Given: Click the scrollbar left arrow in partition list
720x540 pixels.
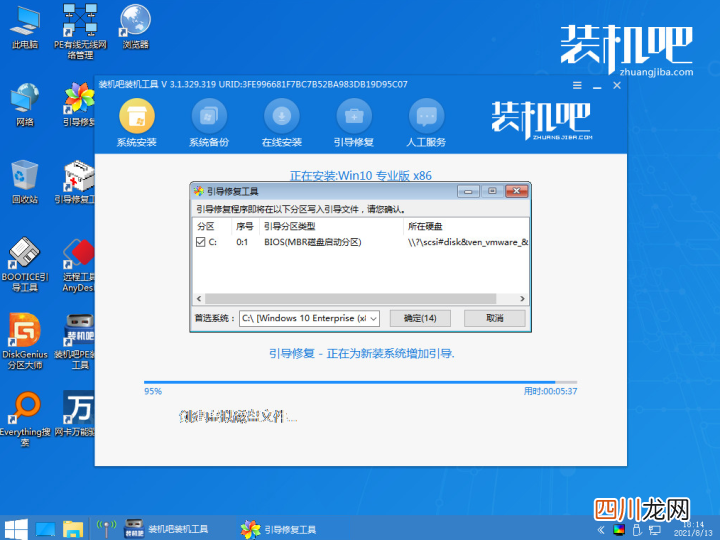Looking at the screenshot, I should [x=199, y=299].
